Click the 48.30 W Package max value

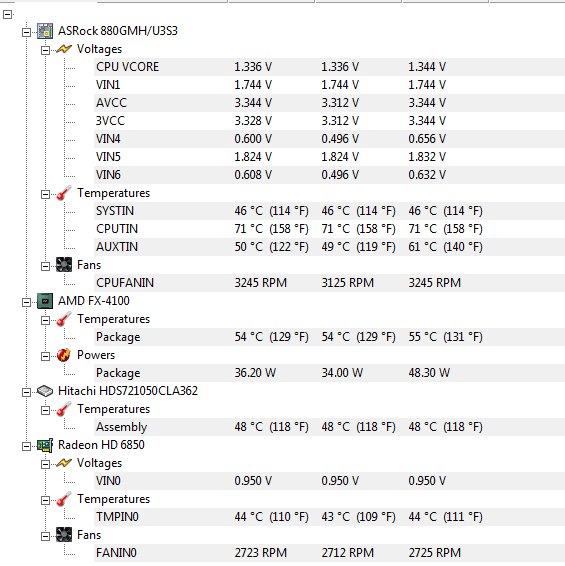click(x=429, y=373)
